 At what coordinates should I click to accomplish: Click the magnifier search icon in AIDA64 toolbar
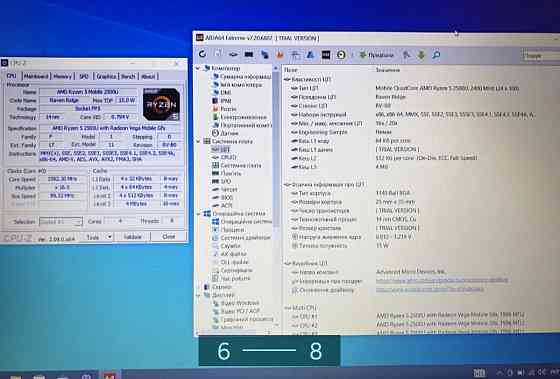(x=436, y=55)
